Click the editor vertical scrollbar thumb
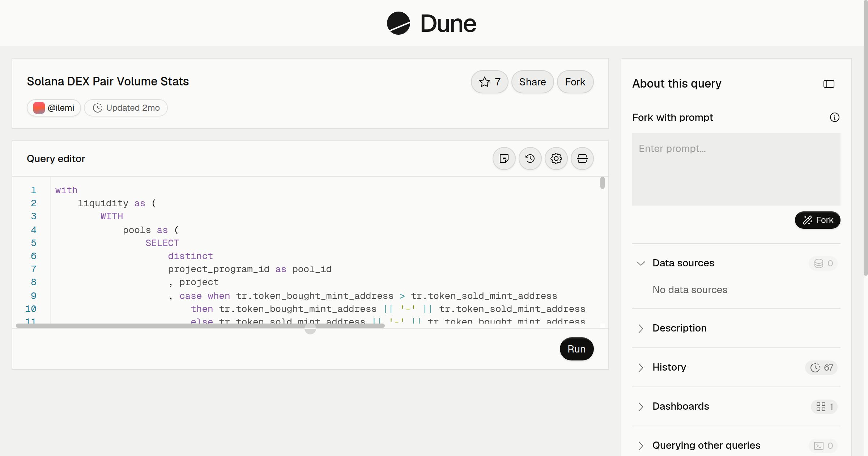This screenshot has width=868, height=456. click(602, 183)
